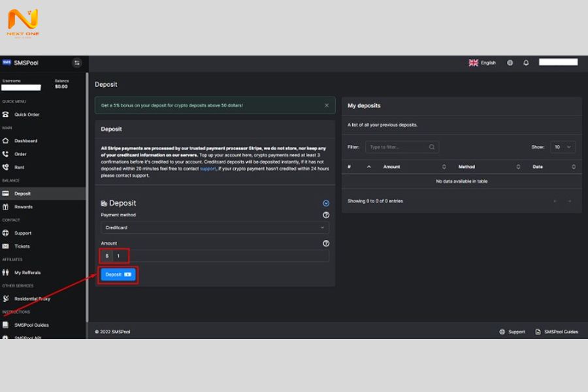Open the Support globe icon in sidebar
Screen dimensions: 588x392
click(x=6, y=233)
